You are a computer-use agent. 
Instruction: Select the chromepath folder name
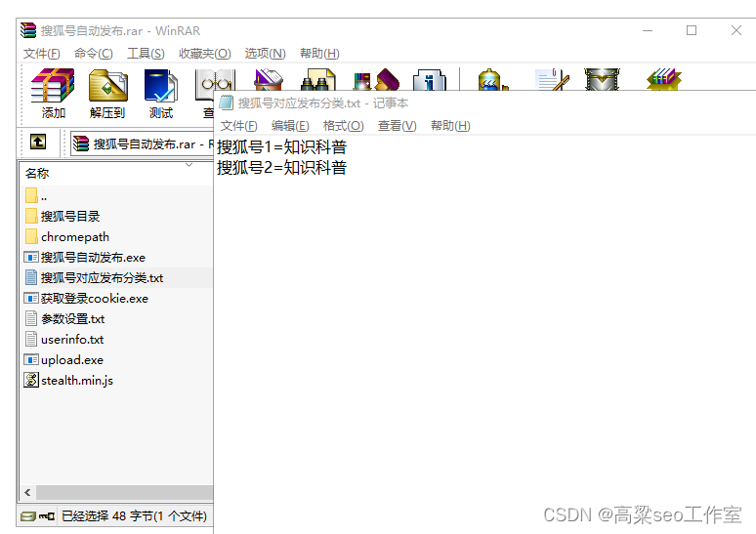75,237
